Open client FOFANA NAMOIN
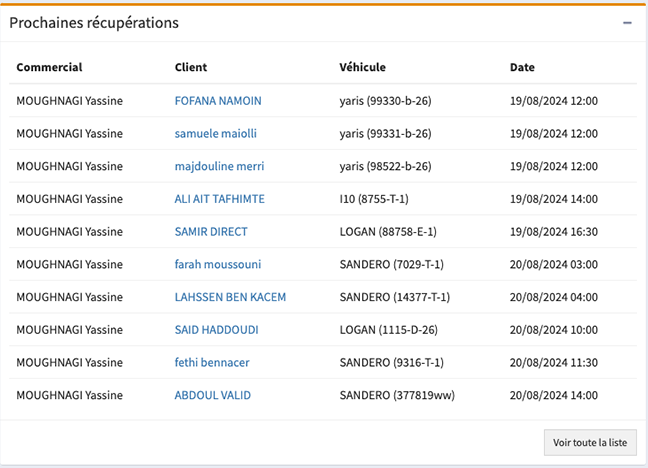 [217, 101]
